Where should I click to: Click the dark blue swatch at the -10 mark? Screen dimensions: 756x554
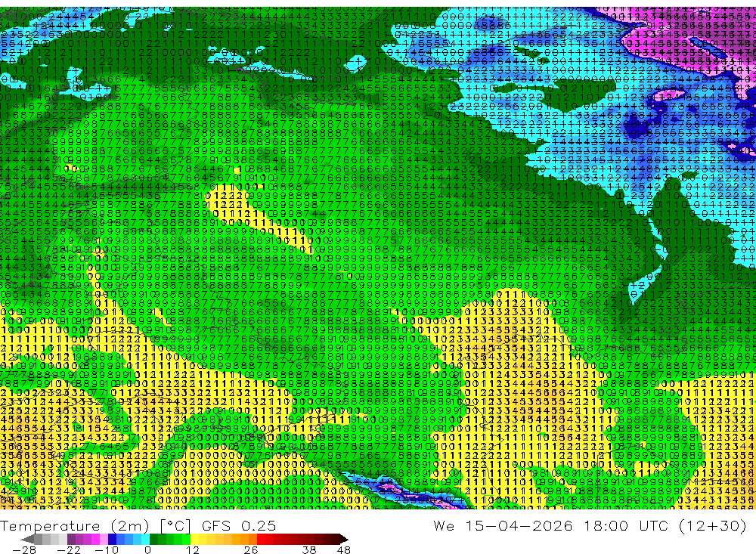(113, 539)
